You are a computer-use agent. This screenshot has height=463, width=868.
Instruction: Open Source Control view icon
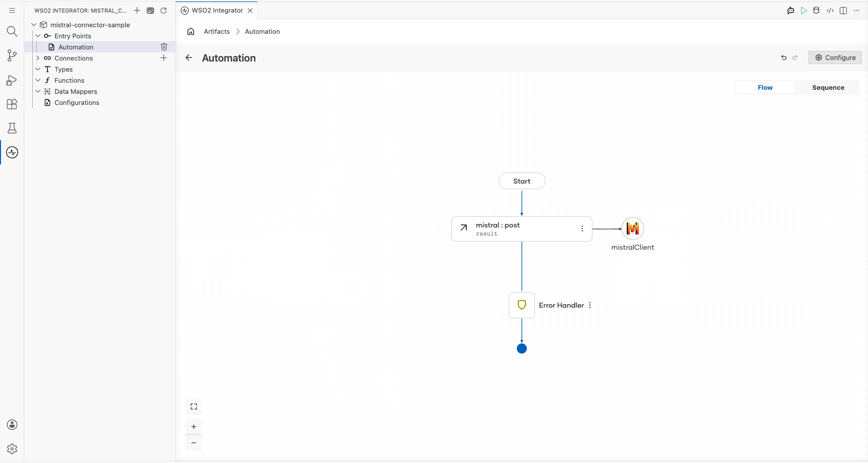pyautogui.click(x=12, y=55)
